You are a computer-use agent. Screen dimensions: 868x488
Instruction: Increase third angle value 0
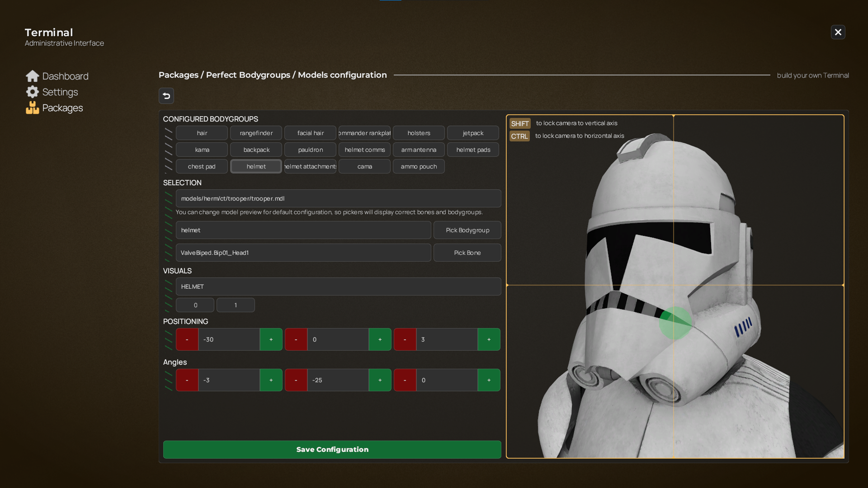[x=489, y=380]
